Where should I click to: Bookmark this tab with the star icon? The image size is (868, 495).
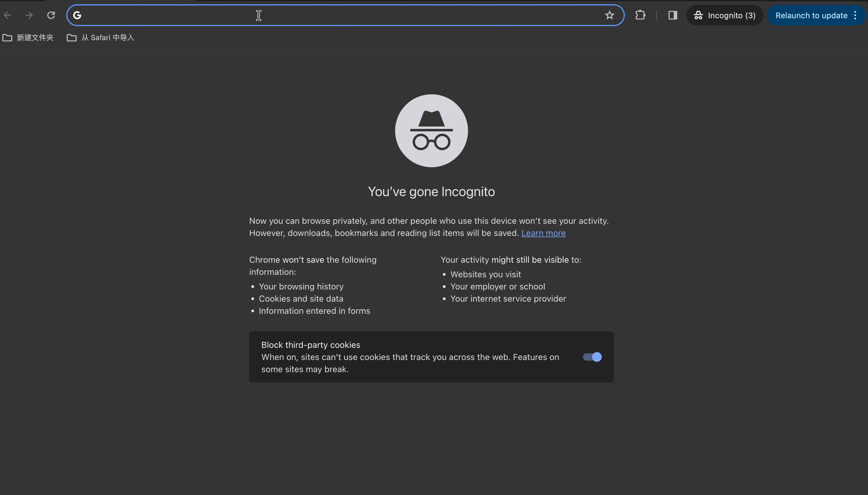[x=609, y=15]
